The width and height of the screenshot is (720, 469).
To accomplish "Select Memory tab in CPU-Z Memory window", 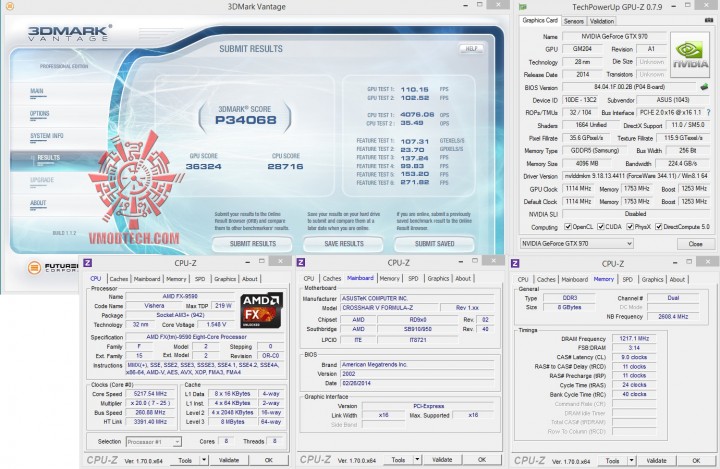I will tap(604, 279).
